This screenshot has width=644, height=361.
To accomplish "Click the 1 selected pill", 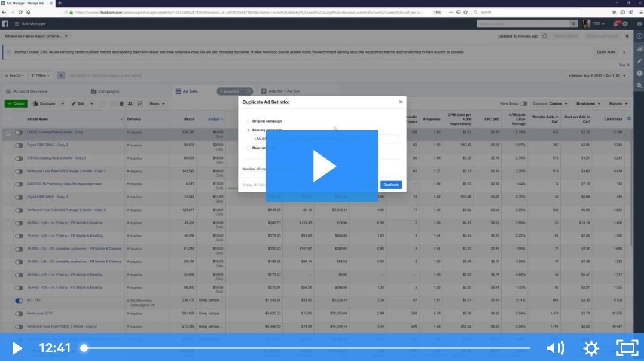I will click(234, 91).
